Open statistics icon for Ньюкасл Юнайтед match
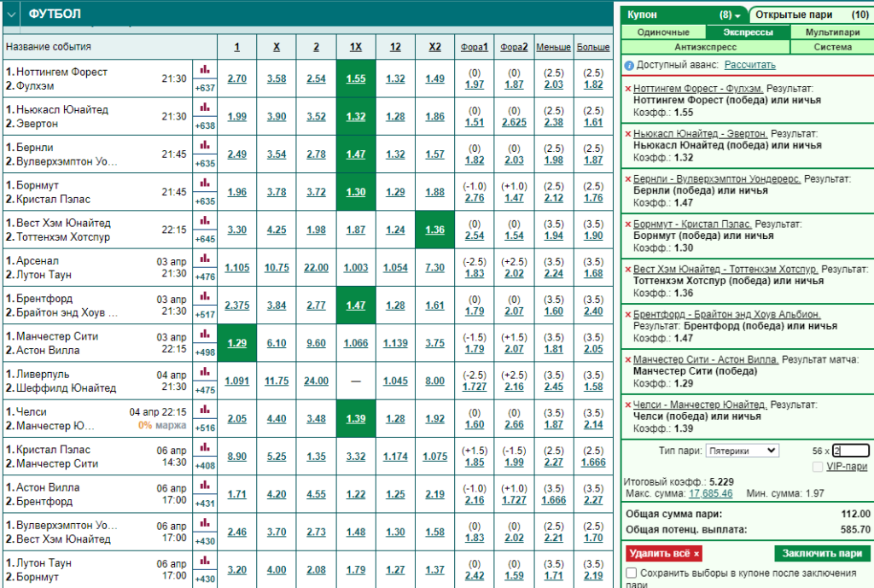Image resolution: width=874 pixels, height=588 pixels. 205,108
